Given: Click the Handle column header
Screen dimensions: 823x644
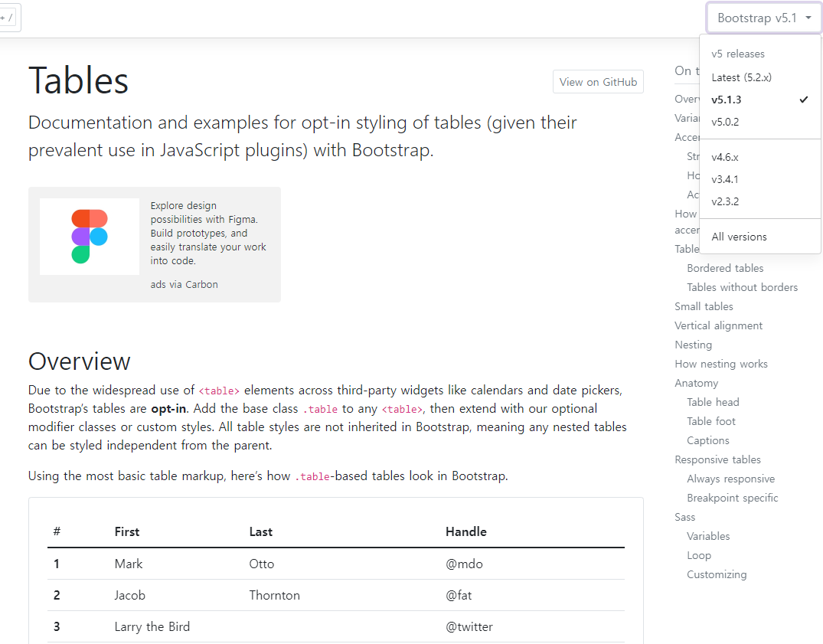Looking at the screenshot, I should click(x=466, y=531).
